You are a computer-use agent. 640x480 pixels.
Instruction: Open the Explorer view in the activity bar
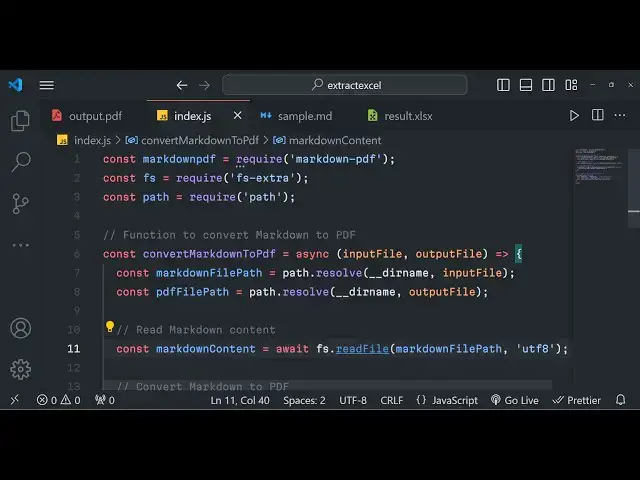20,121
